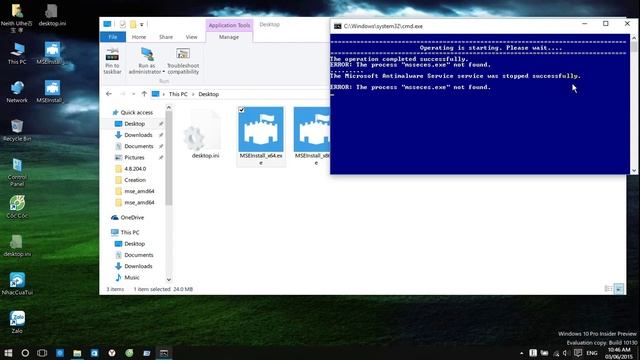Image resolution: width=640 pixels, height=360 pixels.
Task: Click the New folder quick access icon
Action: pos(133,24)
